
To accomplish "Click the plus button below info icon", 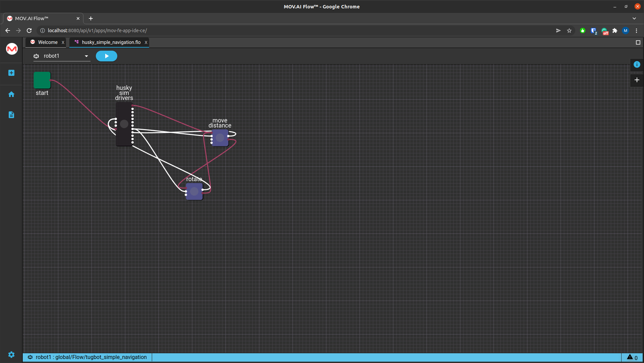I will [637, 80].
